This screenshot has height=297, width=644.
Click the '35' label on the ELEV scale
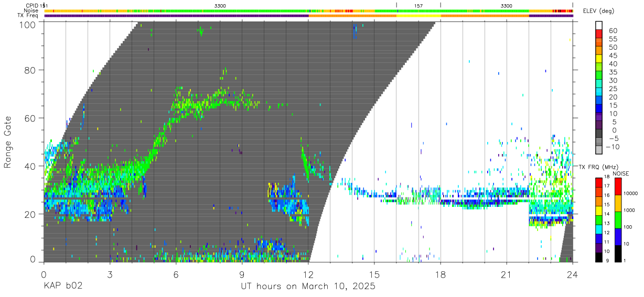click(x=612, y=72)
